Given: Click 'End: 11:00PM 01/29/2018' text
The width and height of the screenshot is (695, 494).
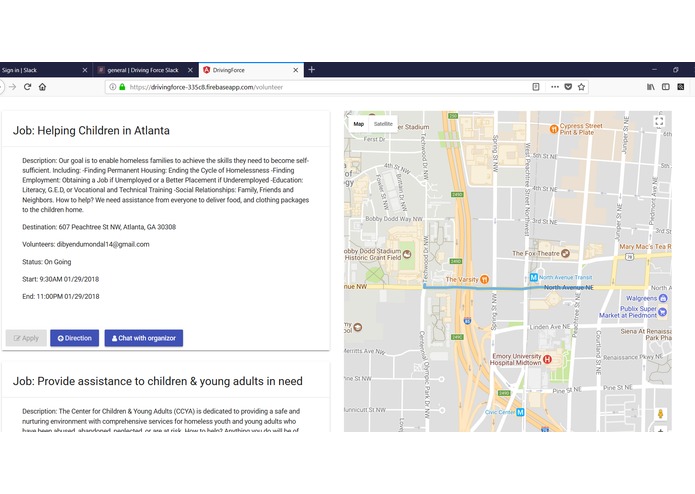Looking at the screenshot, I should tap(61, 296).
